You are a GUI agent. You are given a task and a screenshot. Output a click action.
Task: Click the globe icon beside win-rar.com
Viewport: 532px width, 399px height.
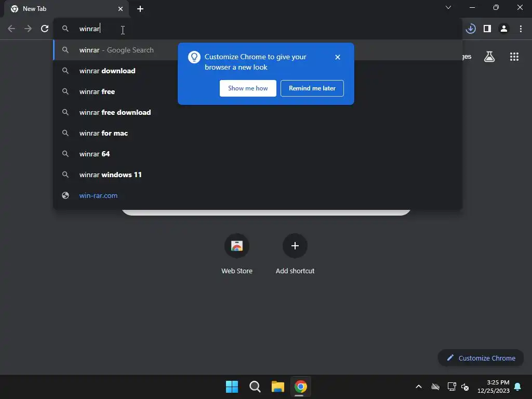(x=65, y=195)
